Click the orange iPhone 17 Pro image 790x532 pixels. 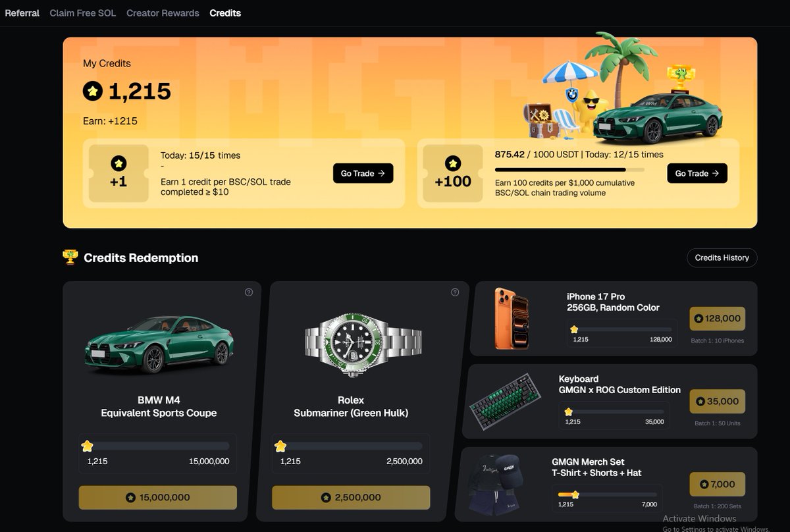512,318
